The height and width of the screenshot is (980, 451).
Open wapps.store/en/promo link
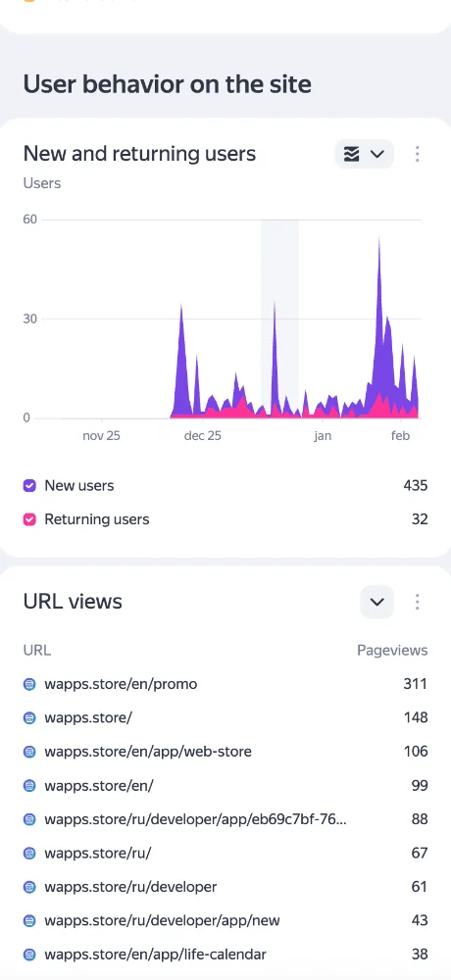point(121,684)
